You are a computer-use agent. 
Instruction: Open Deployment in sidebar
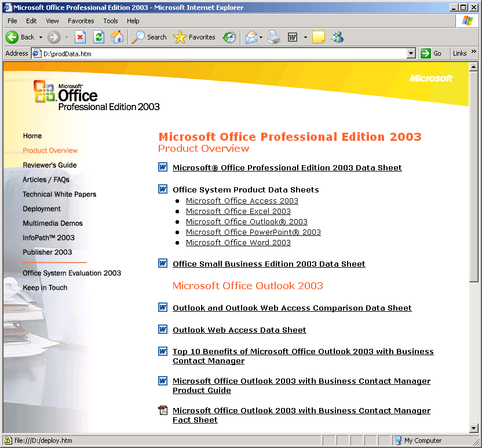pos(42,209)
